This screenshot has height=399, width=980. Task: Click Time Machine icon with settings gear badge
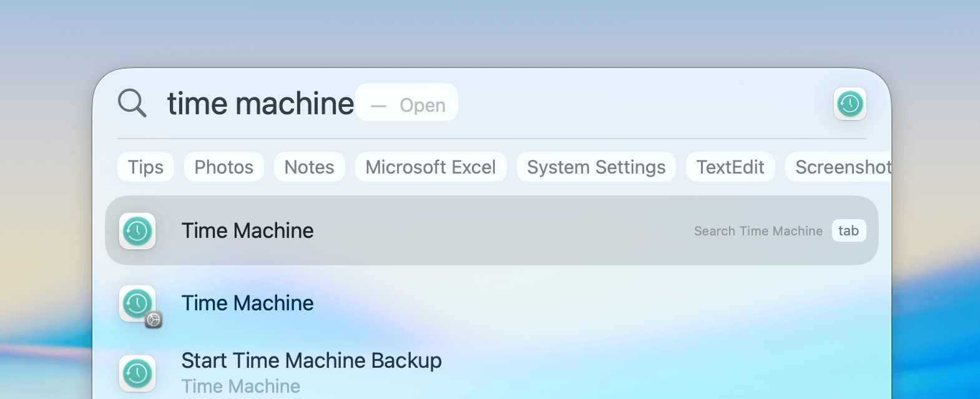(140, 305)
